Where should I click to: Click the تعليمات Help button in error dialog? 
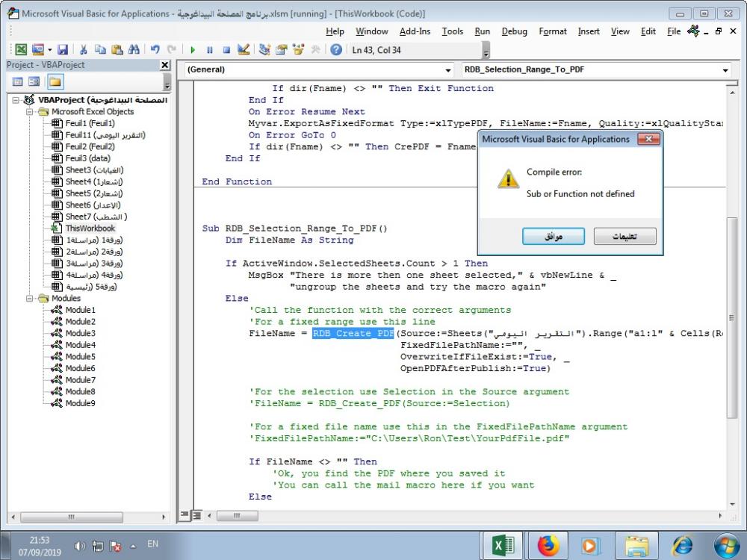(624, 236)
